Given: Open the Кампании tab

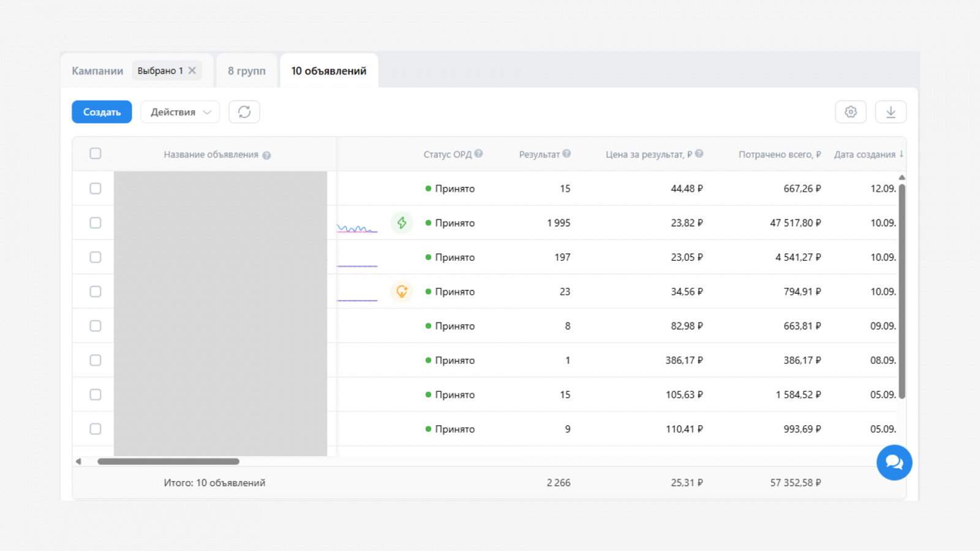Looking at the screenshot, I should pyautogui.click(x=97, y=71).
